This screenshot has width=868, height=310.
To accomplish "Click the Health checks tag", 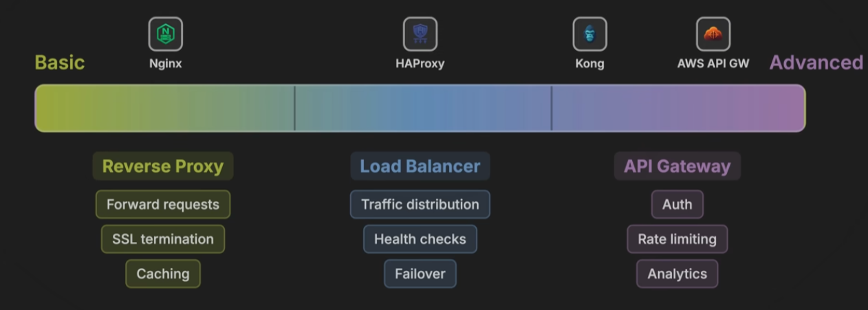I will coord(420,239).
